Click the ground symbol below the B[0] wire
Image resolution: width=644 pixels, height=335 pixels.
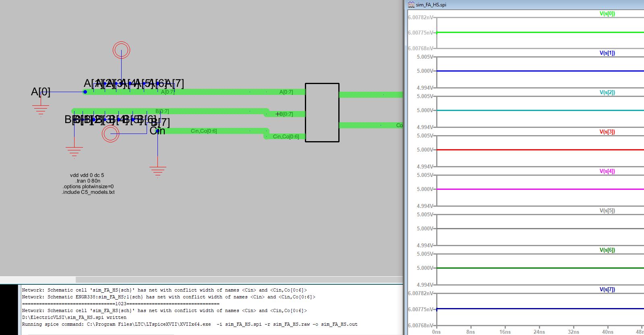74,152
